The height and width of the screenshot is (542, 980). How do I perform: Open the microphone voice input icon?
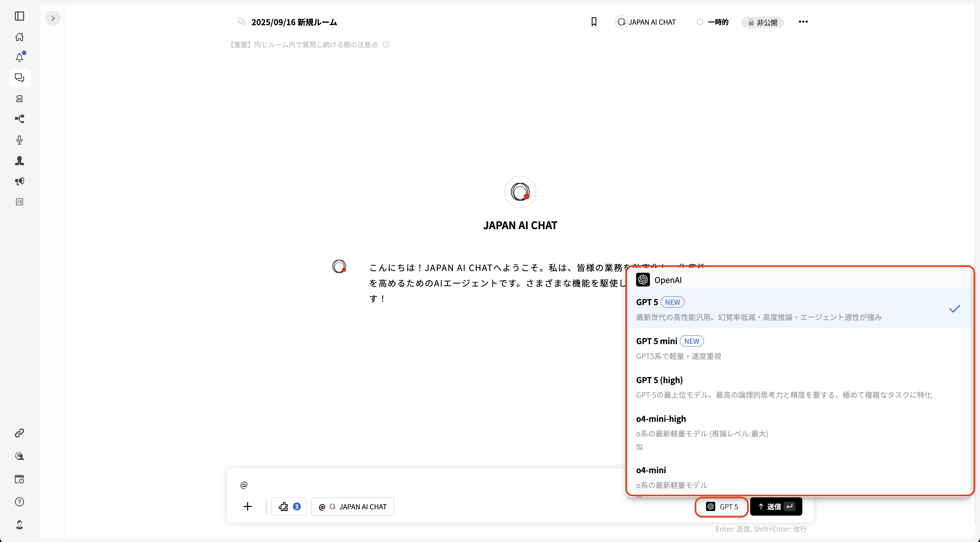(x=19, y=140)
